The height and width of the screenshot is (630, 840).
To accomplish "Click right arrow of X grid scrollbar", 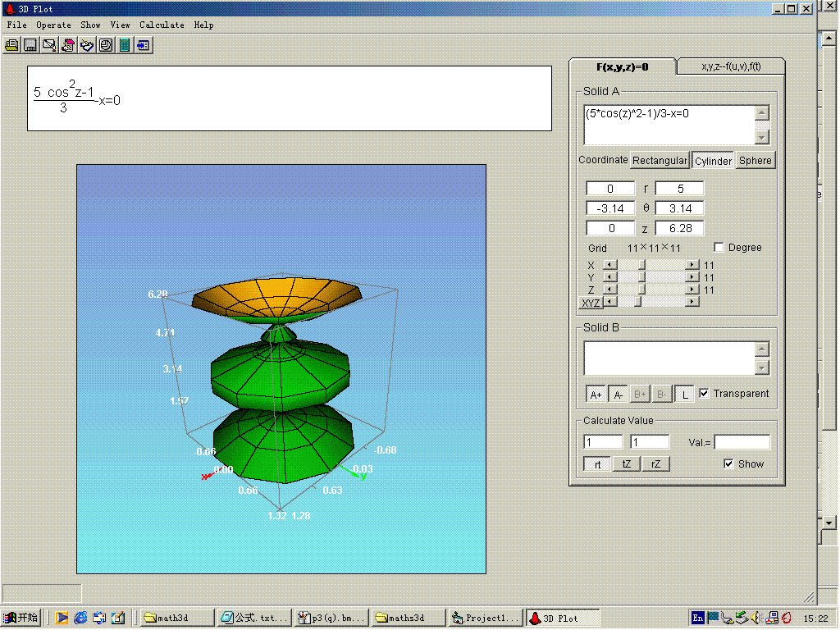I will tap(693, 265).
